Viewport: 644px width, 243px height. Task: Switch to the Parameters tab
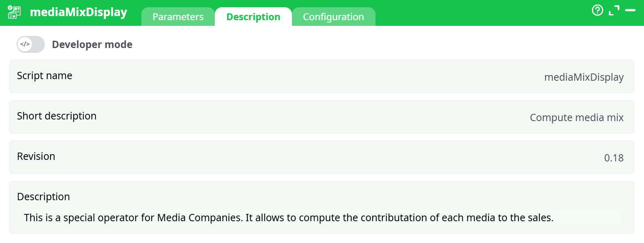pos(178,17)
